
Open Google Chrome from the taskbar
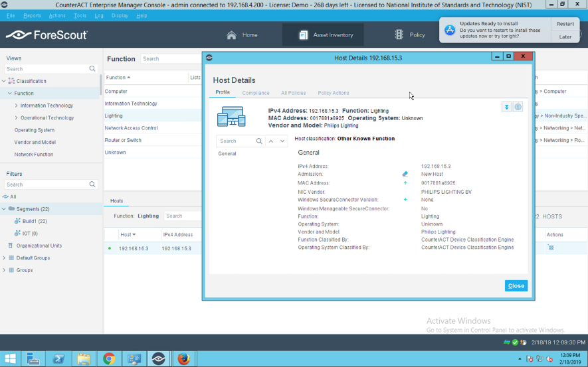[x=109, y=359]
